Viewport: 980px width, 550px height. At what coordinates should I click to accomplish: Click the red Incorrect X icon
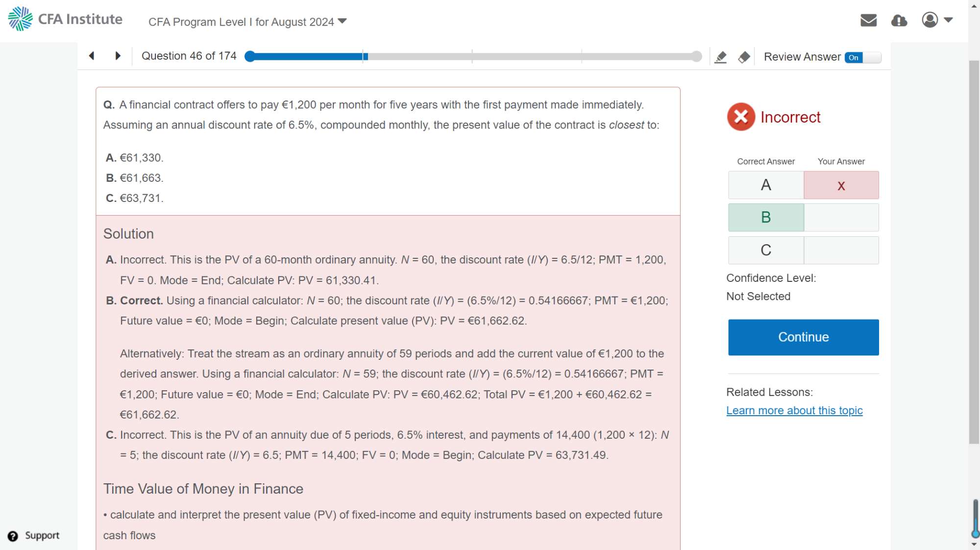[741, 117]
